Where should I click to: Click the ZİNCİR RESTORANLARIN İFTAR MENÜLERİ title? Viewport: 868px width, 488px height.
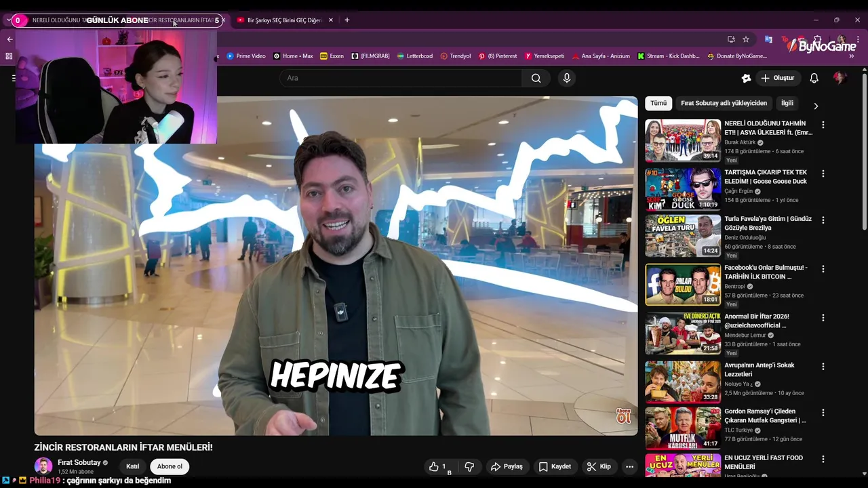pyautogui.click(x=123, y=447)
